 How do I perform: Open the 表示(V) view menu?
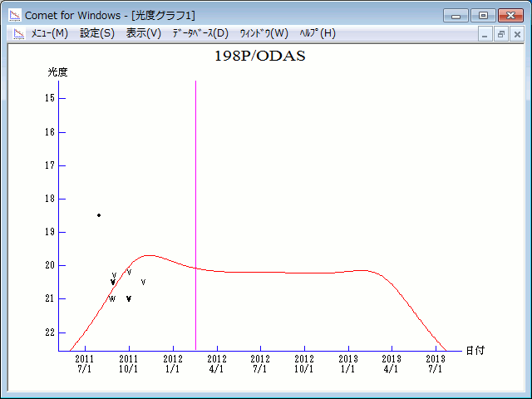[x=144, y=33]
